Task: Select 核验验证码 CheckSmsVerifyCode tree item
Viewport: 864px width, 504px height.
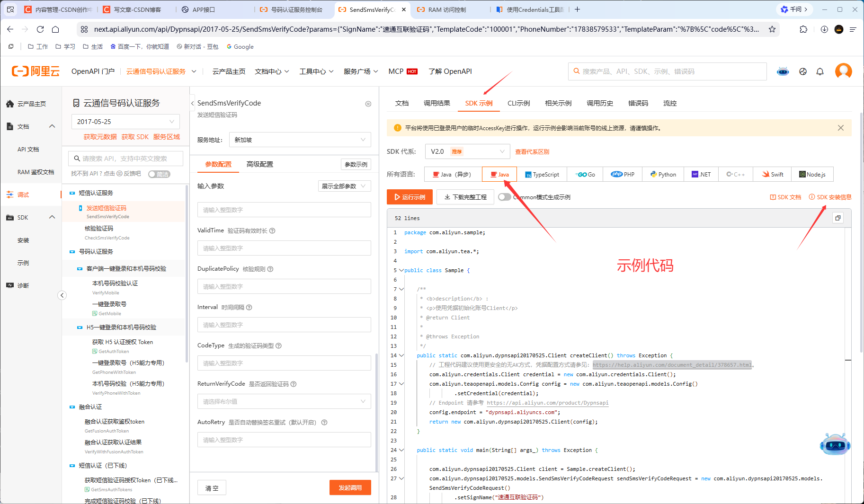Action: [x=107, y=232]
